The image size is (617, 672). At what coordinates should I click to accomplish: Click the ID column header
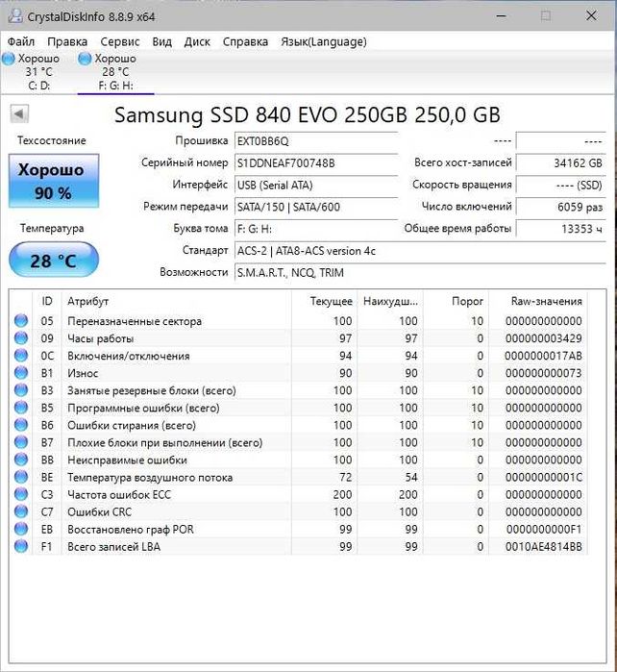click(x=47, y=301)
